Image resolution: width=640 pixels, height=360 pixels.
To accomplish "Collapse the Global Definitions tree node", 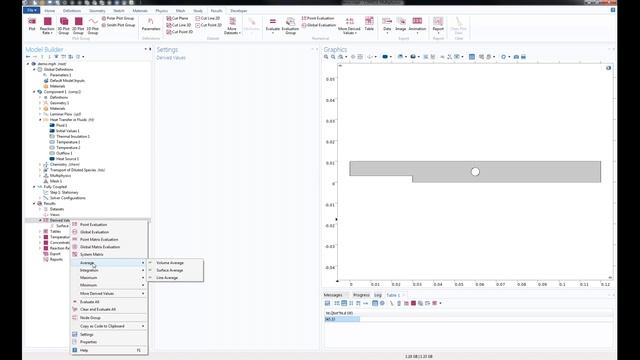I will [34, 69].
